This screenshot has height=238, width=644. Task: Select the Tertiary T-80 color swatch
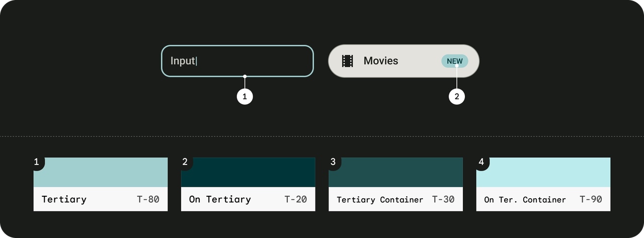click(101, 173)
